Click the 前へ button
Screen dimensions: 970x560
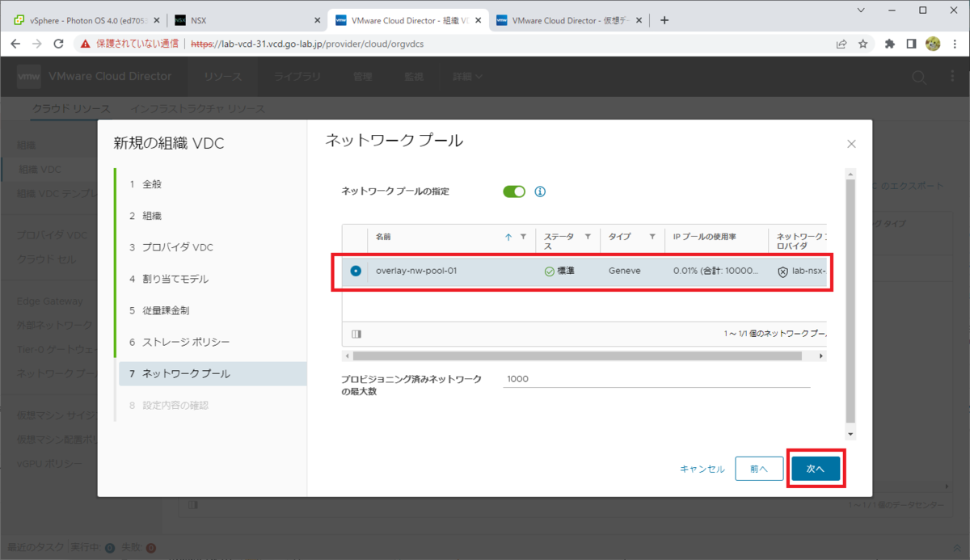(x=759, y=469)
